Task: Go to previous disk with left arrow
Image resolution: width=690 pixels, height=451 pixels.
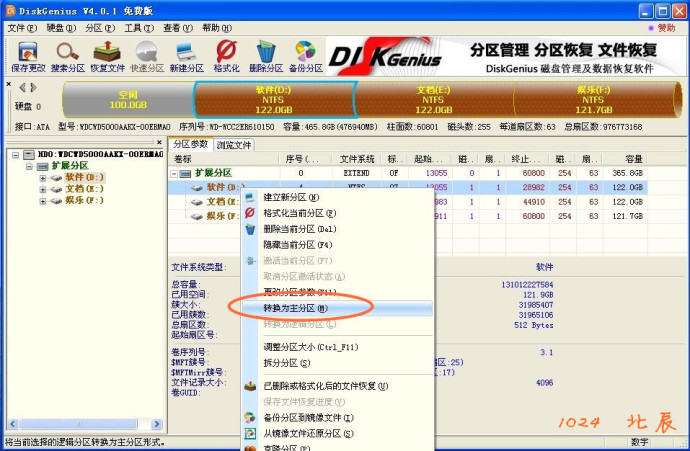Action: pyautogui.click(x=22, y=88)
